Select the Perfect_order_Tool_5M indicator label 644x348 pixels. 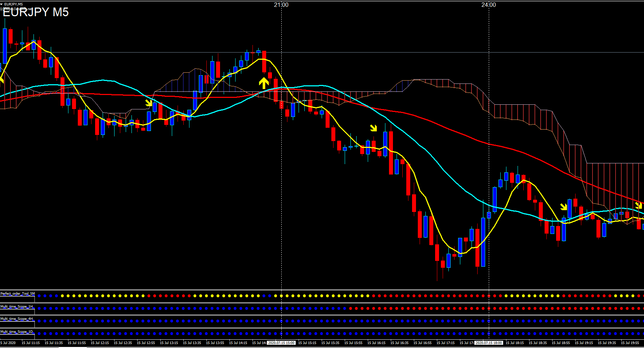(x=18, y=294)
